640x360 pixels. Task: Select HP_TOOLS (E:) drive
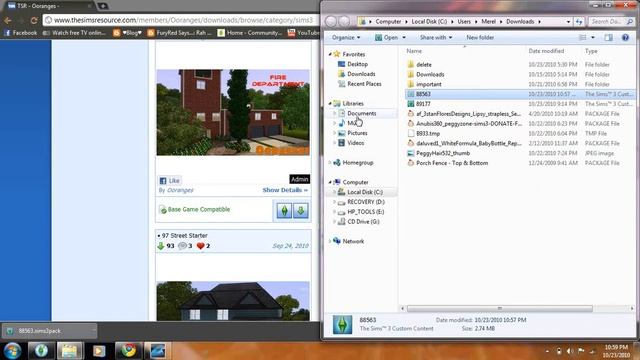pos(365,212)
